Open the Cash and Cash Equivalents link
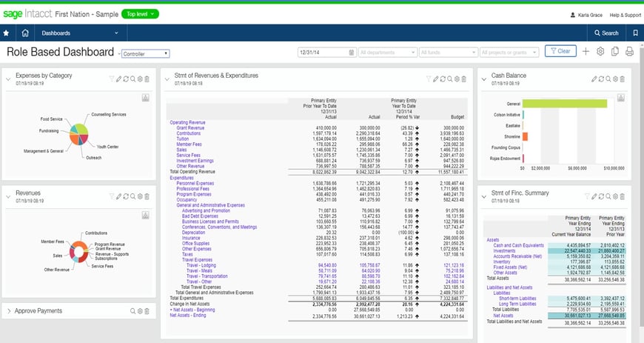This screenshot has height=343, width=644. point(518,245)
